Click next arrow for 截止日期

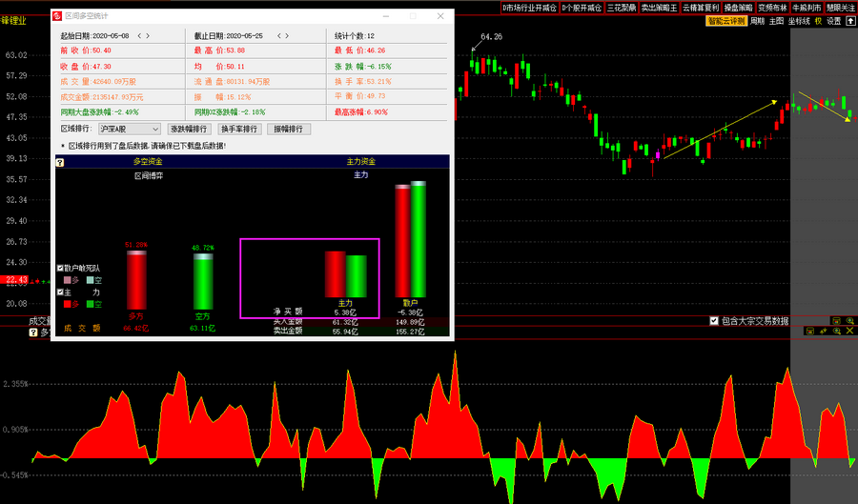285,36
